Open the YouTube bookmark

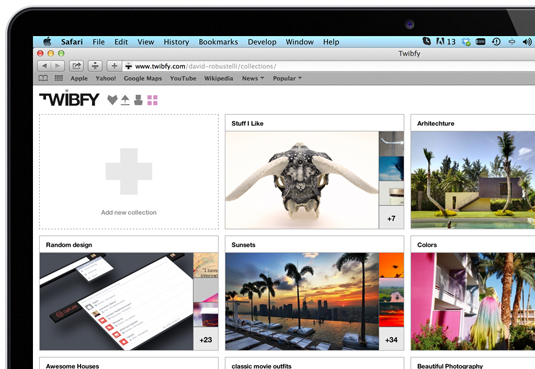coord(183,79)
